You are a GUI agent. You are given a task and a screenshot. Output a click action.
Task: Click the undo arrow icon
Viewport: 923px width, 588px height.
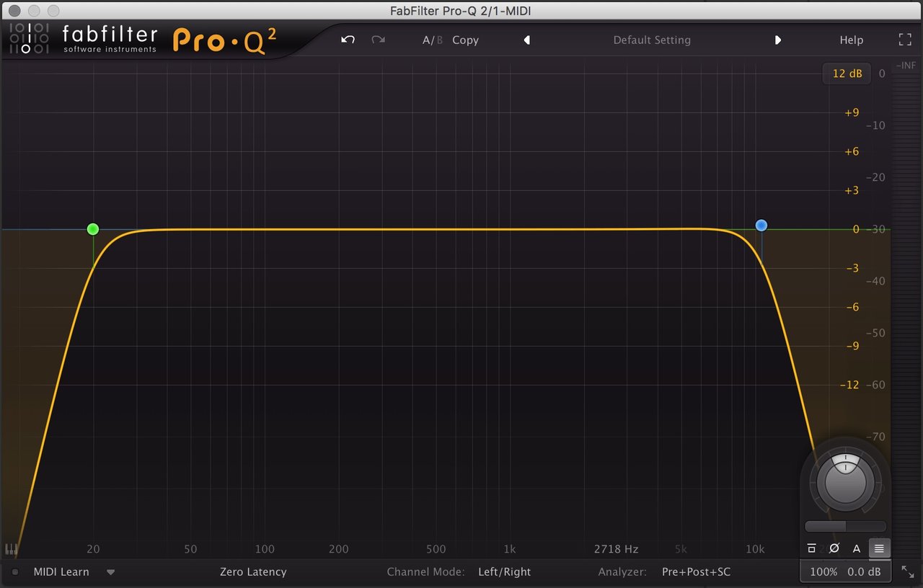coord(348,40)
